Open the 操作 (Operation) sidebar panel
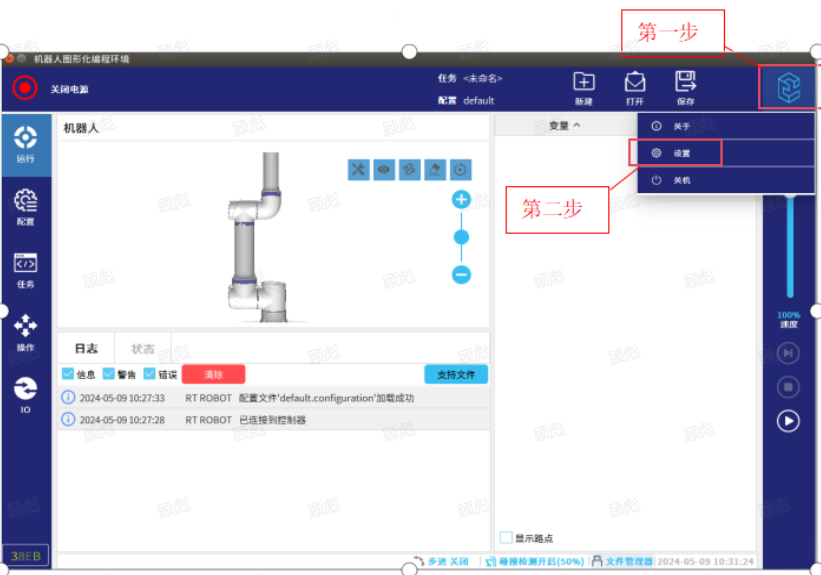Viewport: 821px width, 575px height. tap(26, 332)
